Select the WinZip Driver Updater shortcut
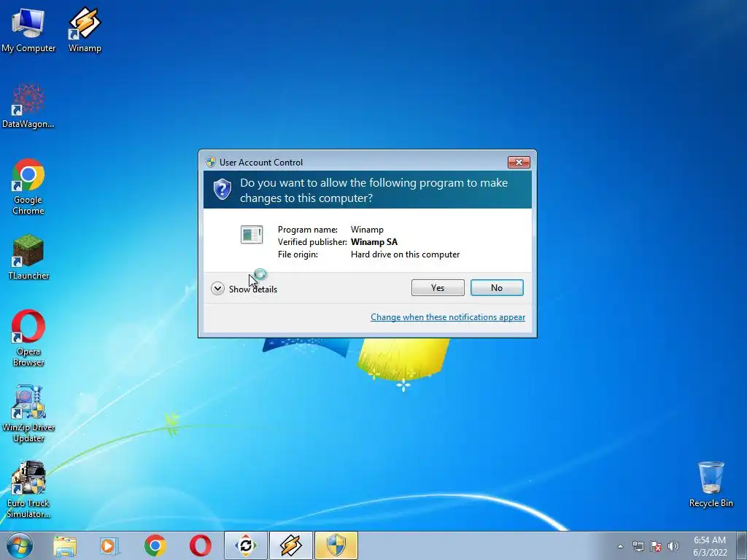This screenshot has width=747, height=560. pos(28,414)
